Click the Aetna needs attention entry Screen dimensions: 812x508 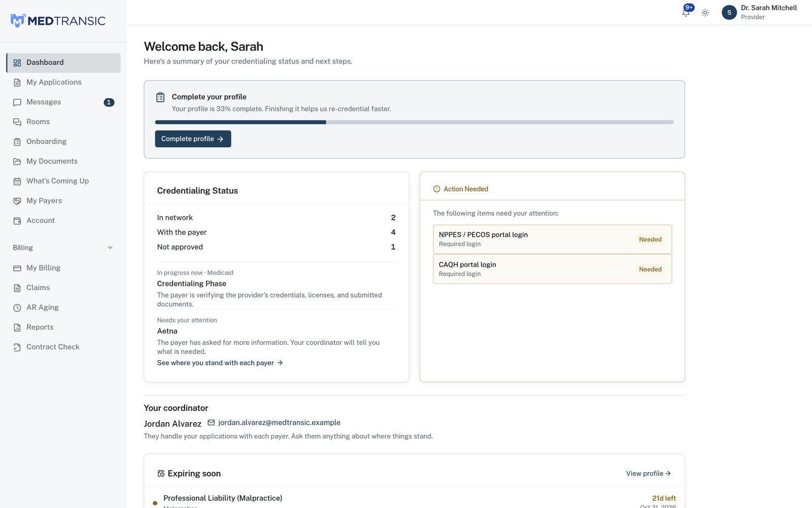coord(276,336)
